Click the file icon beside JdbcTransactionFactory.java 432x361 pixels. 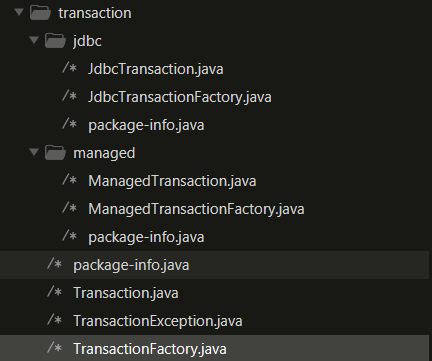coord(69,97)
